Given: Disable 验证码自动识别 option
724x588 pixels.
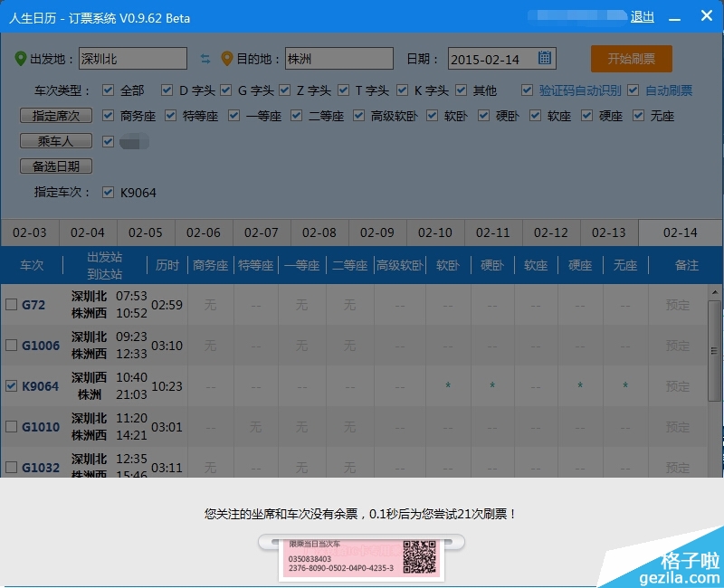Looking at the screenshot, I should coord(527,90).
